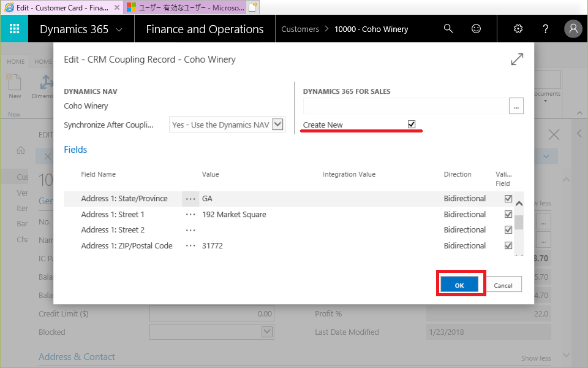Click ellipsis for Address 1: Street 2 row
Image resolution: width=588 pixels, height=368 pixels.
190,230
